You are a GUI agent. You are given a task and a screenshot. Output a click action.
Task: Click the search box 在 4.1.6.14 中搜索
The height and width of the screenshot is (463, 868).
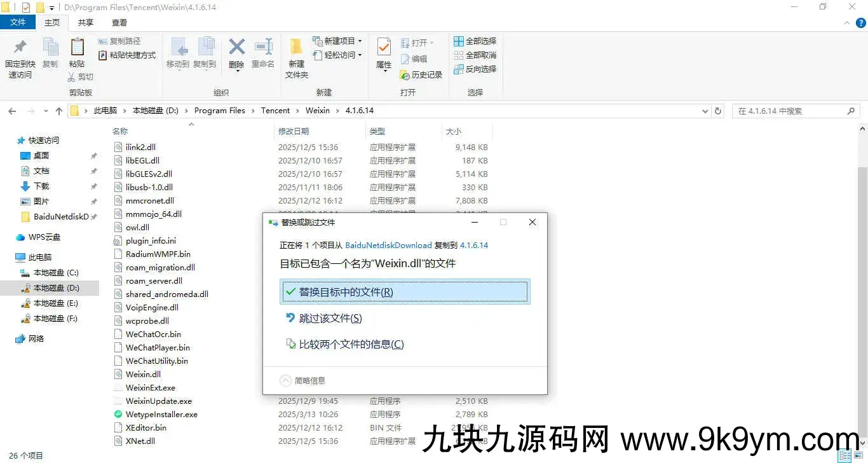(791, 111)
